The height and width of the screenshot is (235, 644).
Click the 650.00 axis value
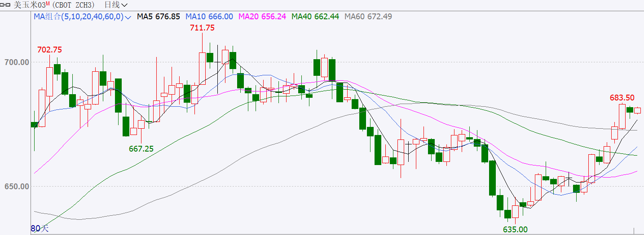click(x=17, y=186)
